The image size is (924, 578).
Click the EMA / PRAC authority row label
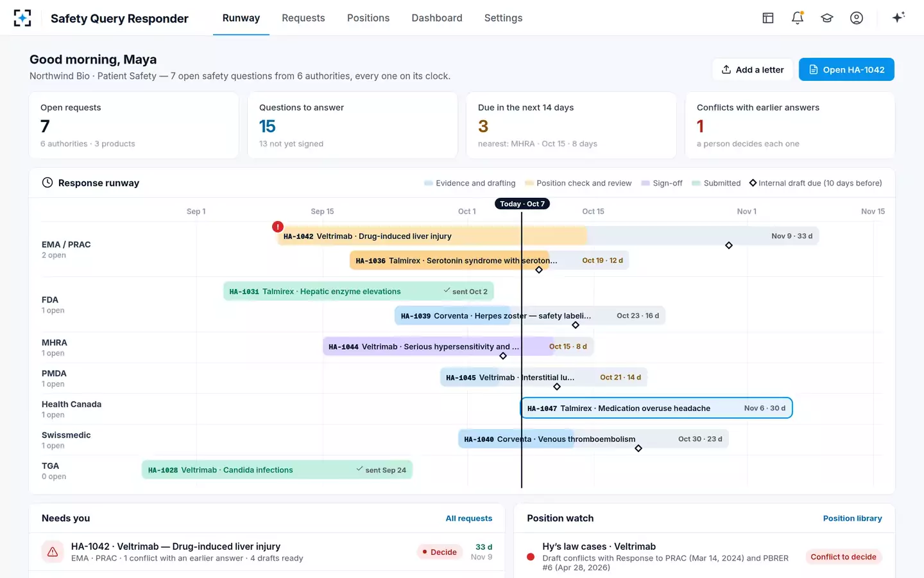coord(66,245)
